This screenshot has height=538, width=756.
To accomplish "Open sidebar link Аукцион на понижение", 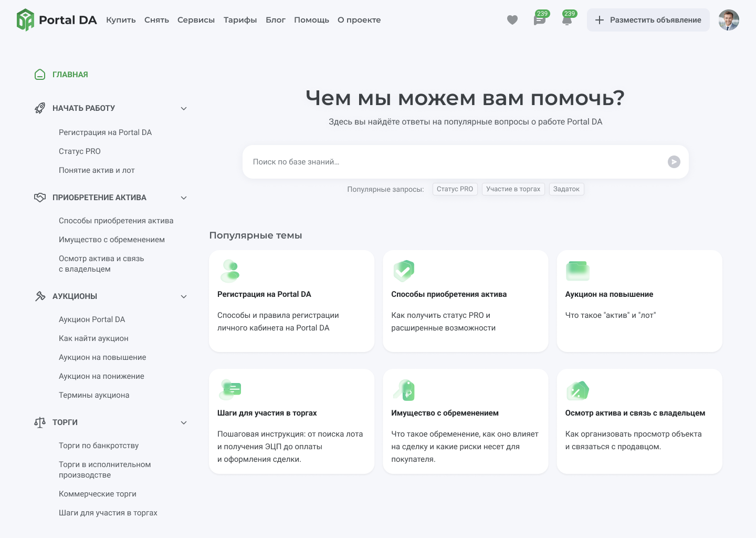I will pos(101,376).
